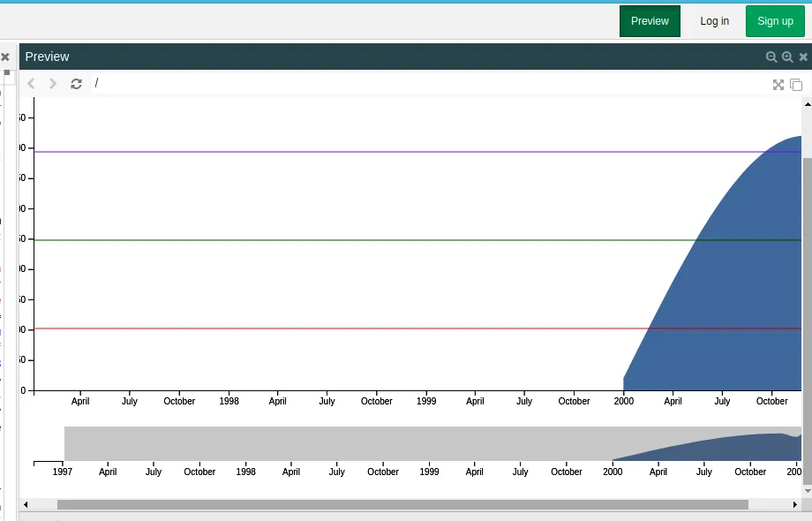
Task: Expand preview to fullscreen
Action: (x=778, y=85)
